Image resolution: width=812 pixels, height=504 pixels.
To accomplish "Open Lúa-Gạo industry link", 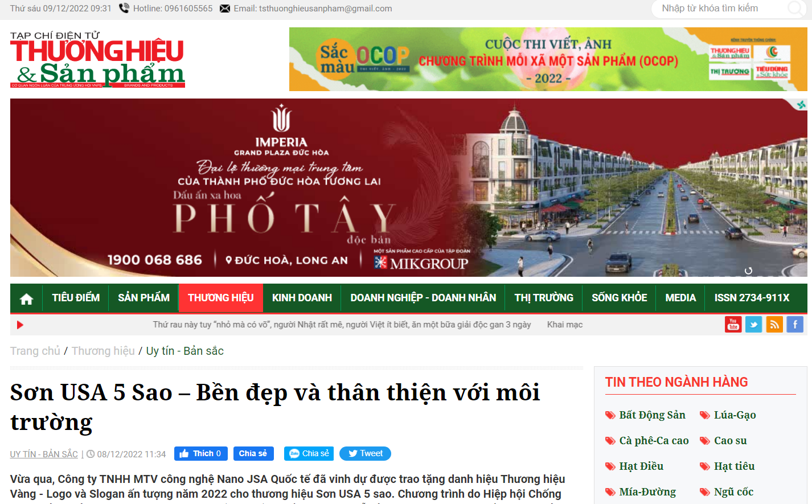I will point(735,415).
